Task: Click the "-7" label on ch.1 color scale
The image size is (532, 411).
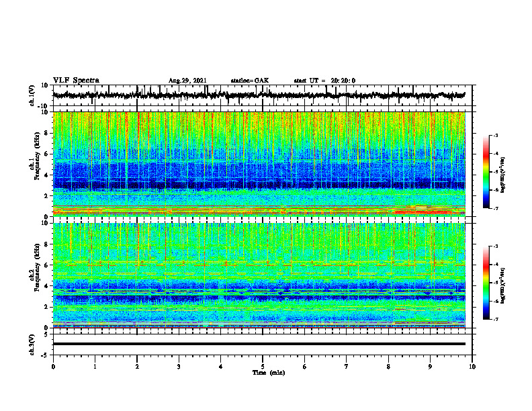Action: tap(496, 208)
